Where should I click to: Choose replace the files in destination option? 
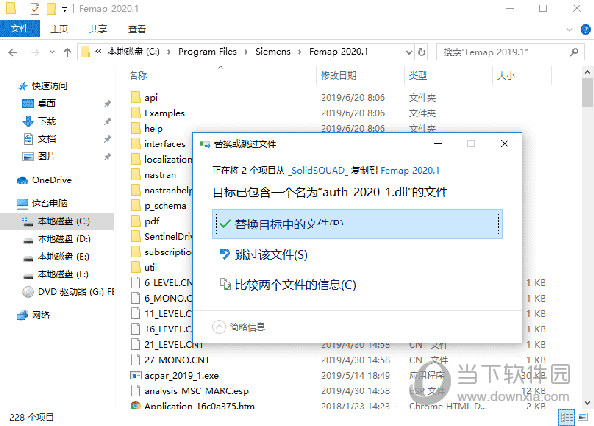click(357, 224)
